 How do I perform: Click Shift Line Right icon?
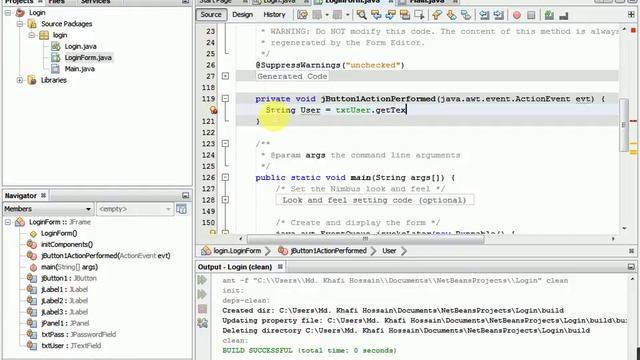tap(498, 15)
